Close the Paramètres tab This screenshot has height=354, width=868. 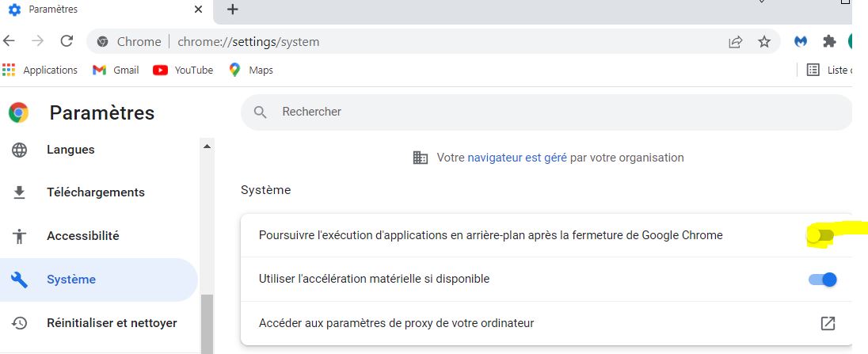point(198,10)
